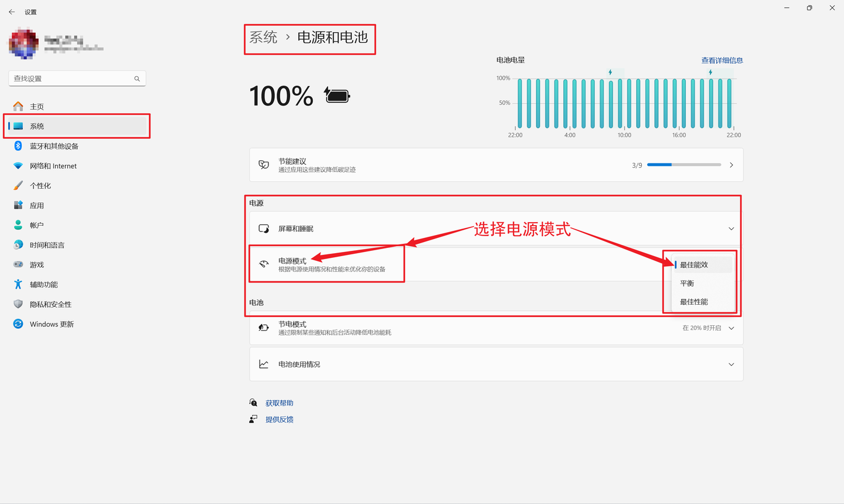Viewport: 844px width, 504px height.
Task: Go to 帐户 settings
Action: [77, 226]
